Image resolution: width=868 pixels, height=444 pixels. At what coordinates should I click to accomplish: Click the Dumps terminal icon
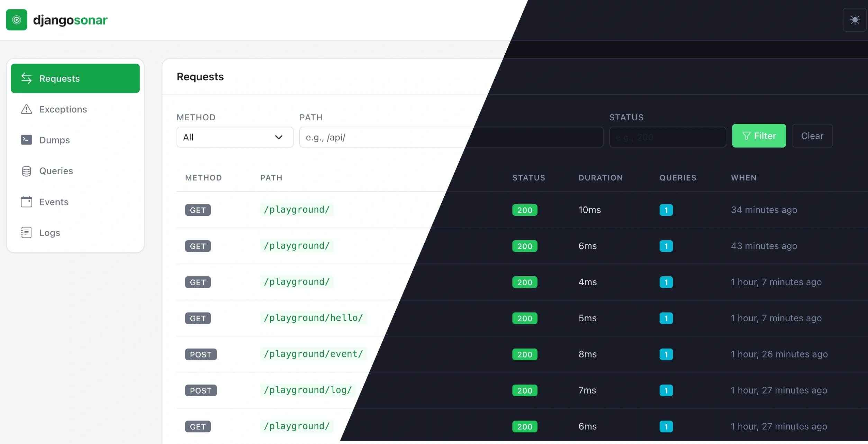pyautogui.click(x=26, y=140)
